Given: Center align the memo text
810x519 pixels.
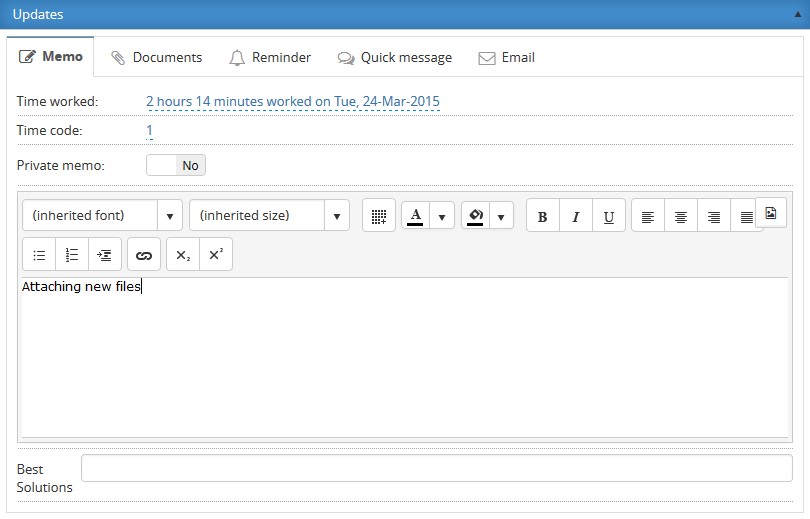Looking at the screenshot, I should (681, 216).
